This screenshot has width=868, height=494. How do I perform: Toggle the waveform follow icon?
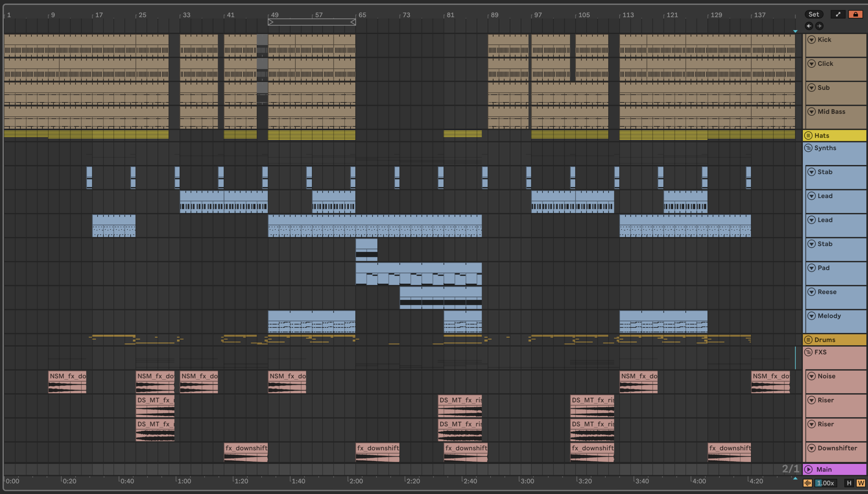807,483
